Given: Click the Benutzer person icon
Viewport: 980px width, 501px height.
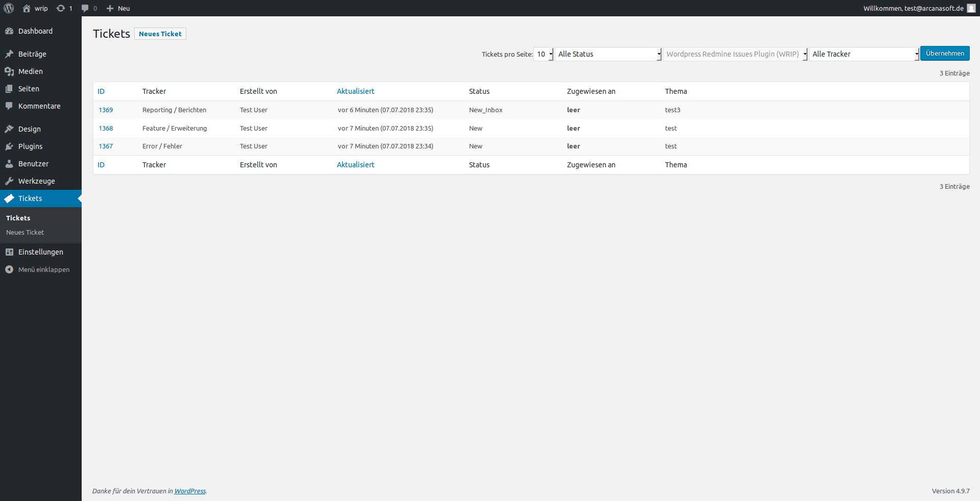Looking at the screenshot, I should [x=9, y=164].
